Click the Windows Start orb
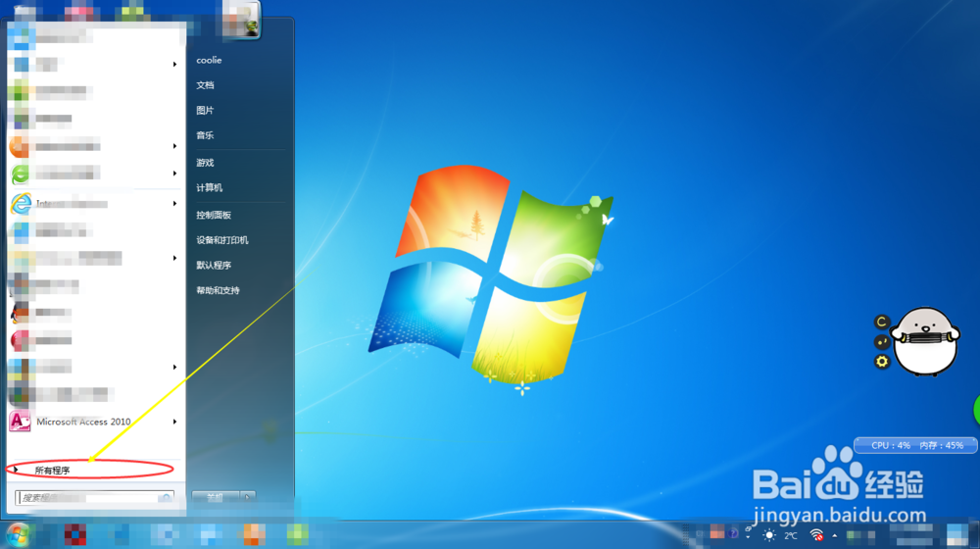Image resolution: width=980 pixels, height=549 pixels. [x=18, y=534]
